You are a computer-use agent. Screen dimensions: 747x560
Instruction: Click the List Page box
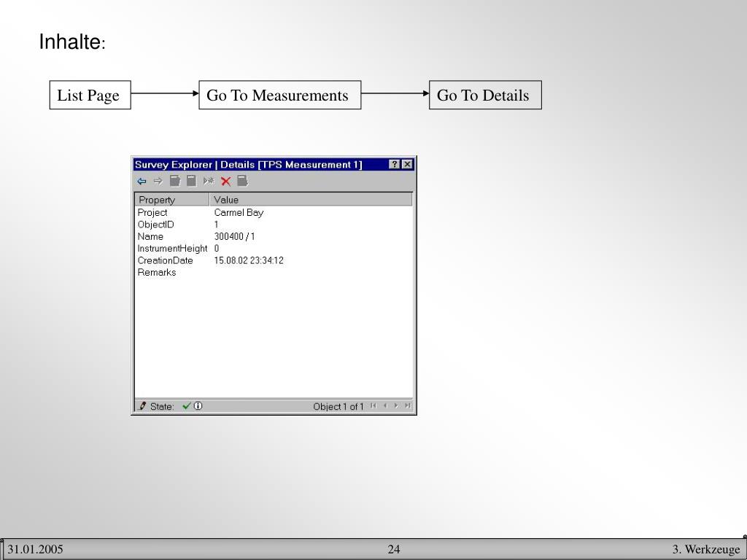pos(90,95)
